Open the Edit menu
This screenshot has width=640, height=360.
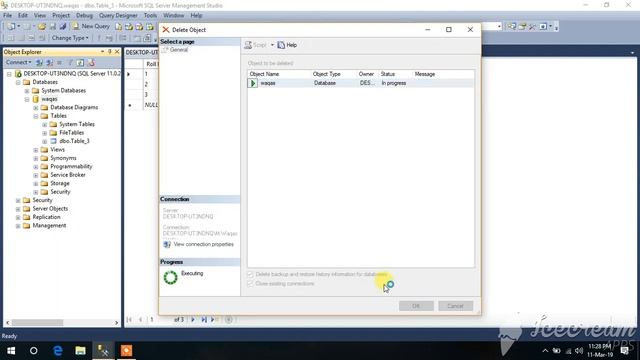tap(23, 16)
